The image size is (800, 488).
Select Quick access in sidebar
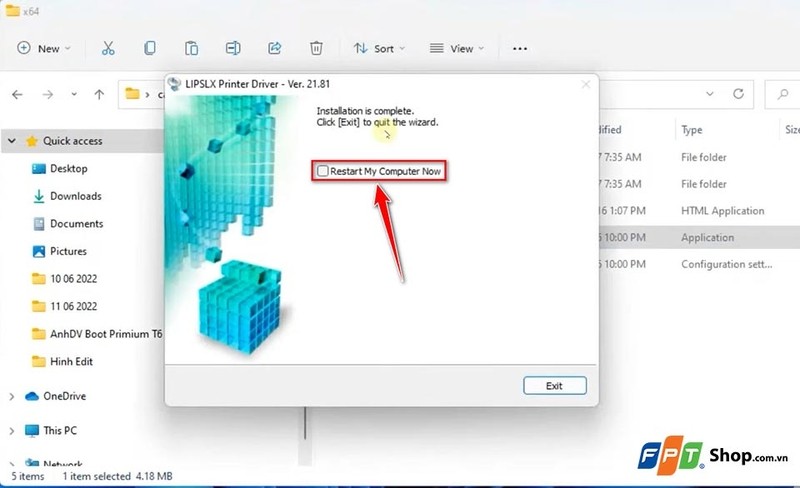point(72,141)
